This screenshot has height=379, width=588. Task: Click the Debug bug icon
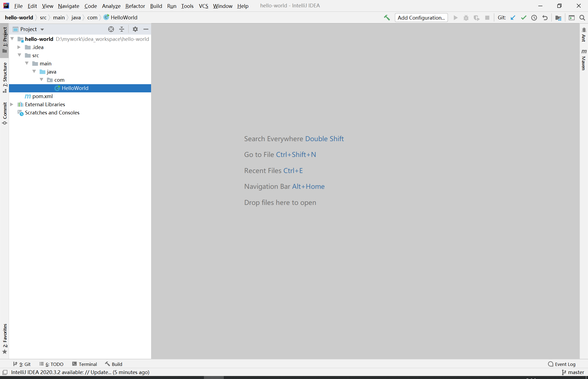(x=466, y=18)
